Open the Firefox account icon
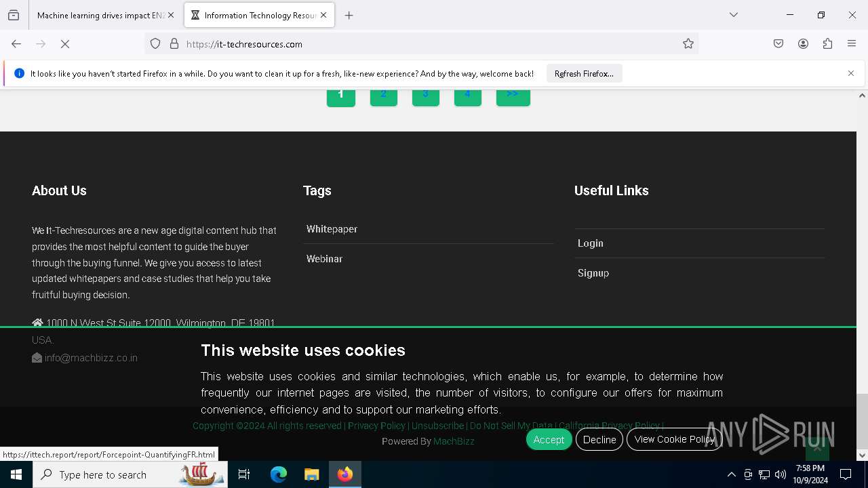The image size is (868, 488). click(x=803, y=44)
